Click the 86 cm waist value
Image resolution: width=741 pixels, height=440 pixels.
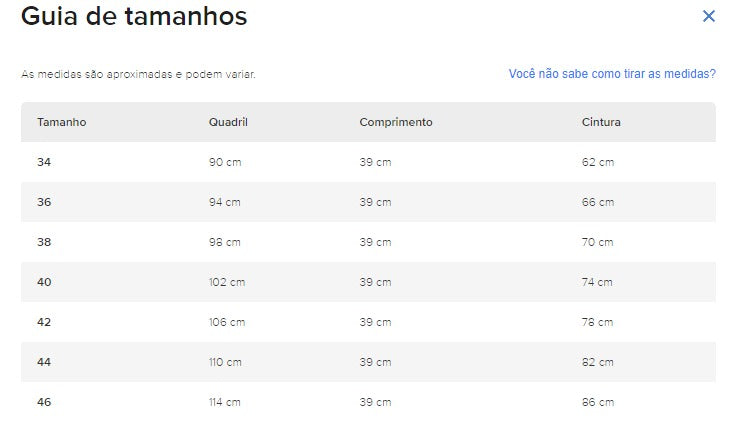coord(598,402)
